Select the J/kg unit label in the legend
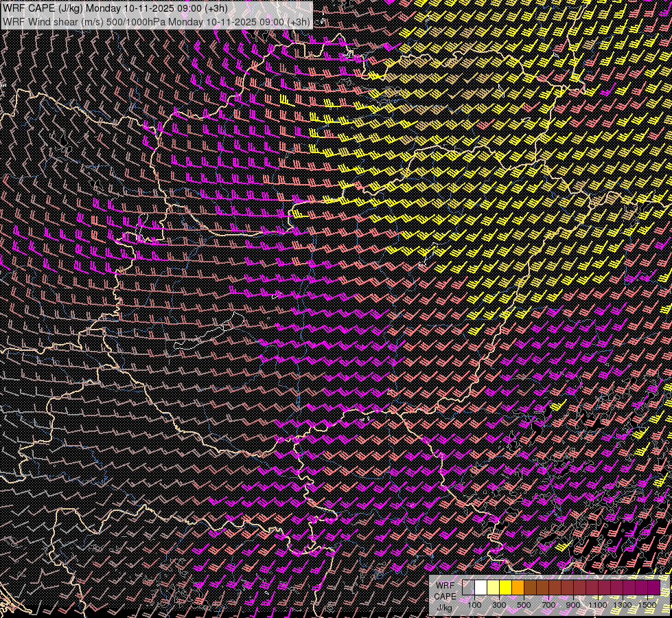672x618 pixels. pos(445,608)
